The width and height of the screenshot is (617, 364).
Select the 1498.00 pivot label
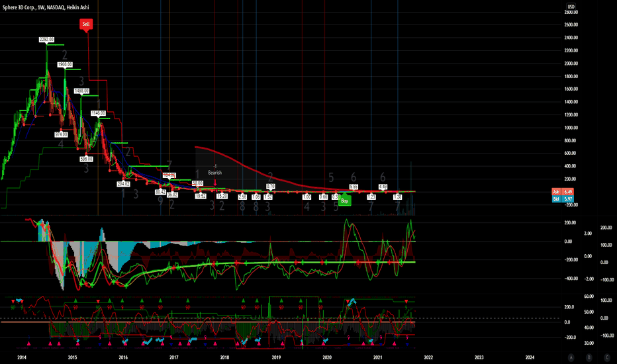tap(81, 91)
